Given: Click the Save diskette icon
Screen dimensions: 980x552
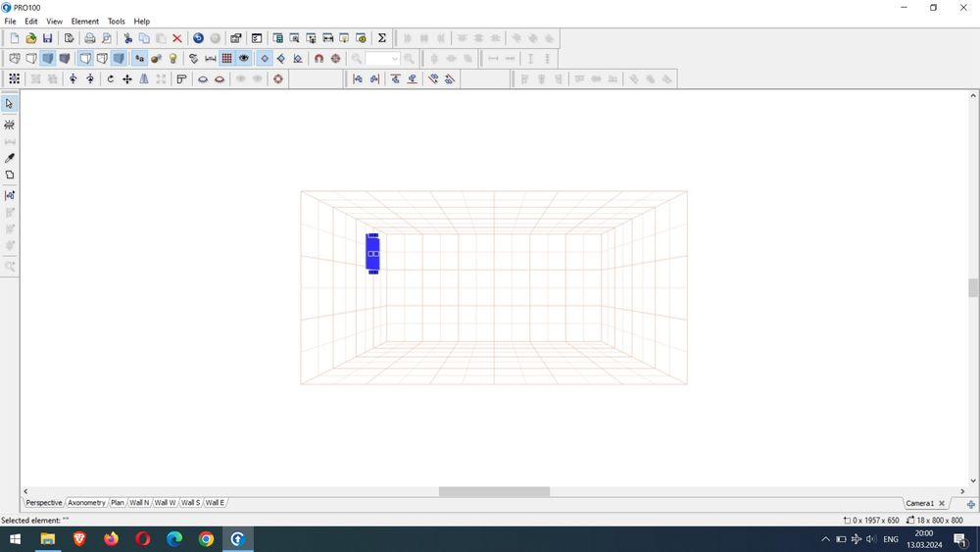Looking at the screenshot, I should coord(47,38).
